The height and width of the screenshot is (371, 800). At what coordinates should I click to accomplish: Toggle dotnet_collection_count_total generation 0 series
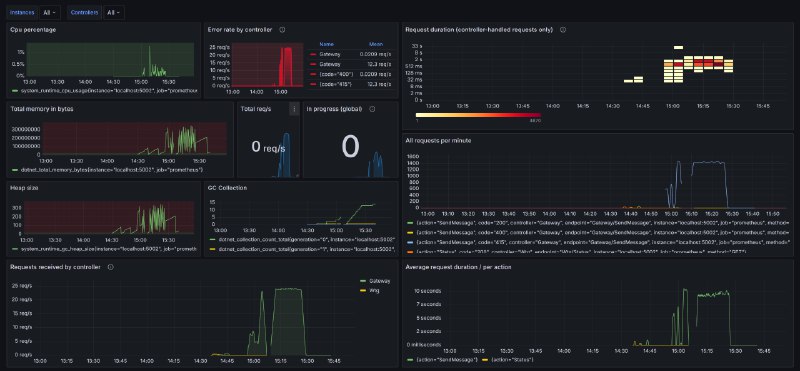(x=303, y=239)
